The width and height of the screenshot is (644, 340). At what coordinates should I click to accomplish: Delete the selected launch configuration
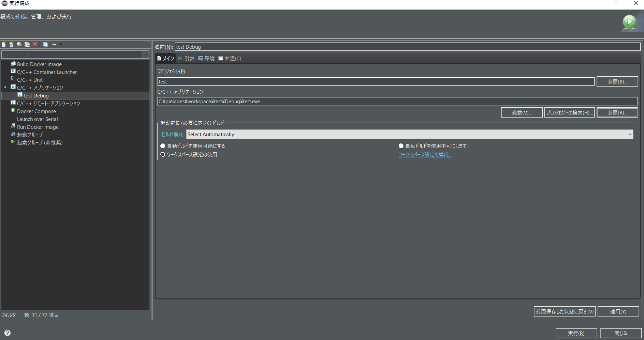[x=35, y=44]
